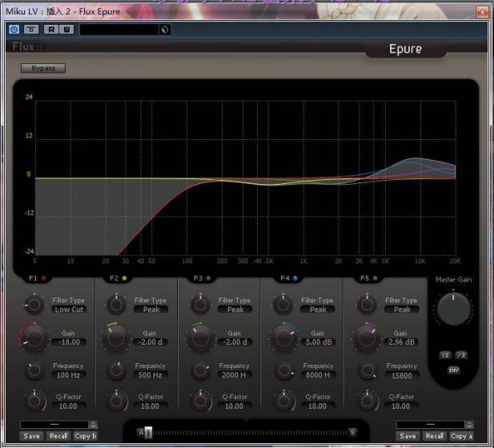
Task: Select F3 Q-Factor value 10.00
Action: click(x=234, y=406)
